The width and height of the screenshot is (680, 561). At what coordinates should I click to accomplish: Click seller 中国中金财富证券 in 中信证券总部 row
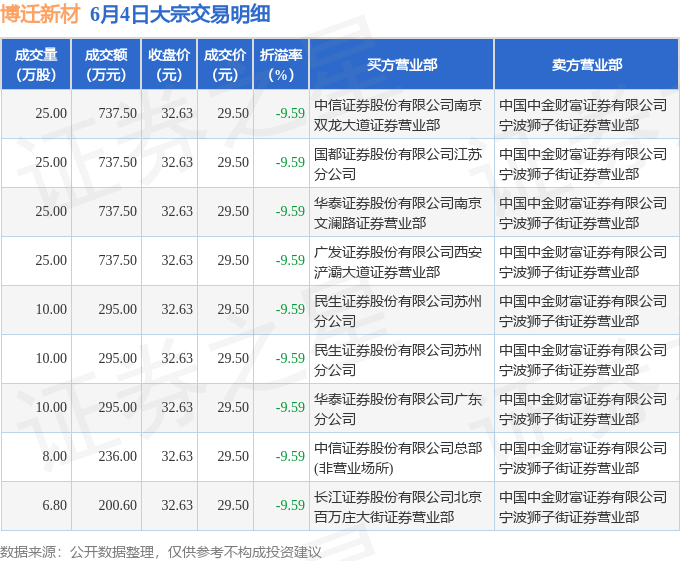click(x=583, y=458)
